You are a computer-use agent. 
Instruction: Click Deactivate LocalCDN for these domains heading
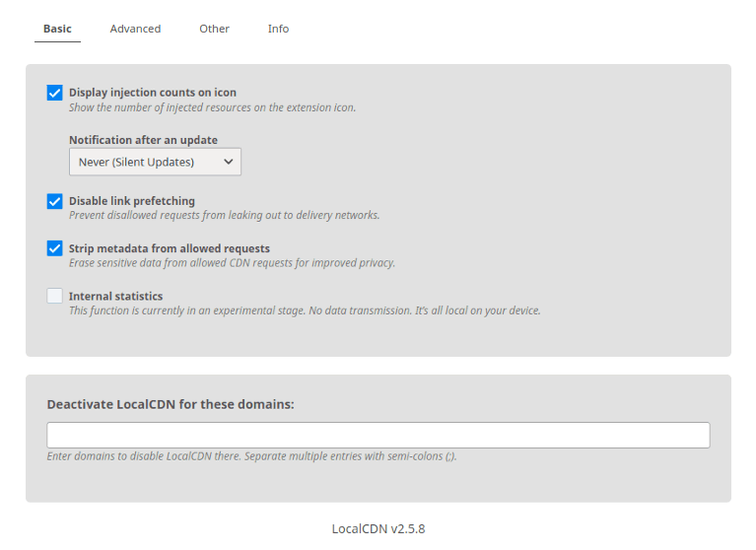point(171,404)
